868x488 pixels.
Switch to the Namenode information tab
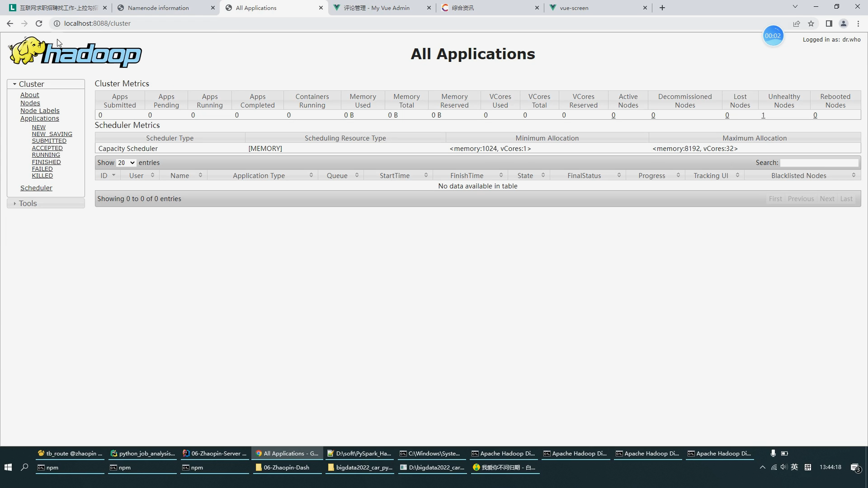(158, 8)
